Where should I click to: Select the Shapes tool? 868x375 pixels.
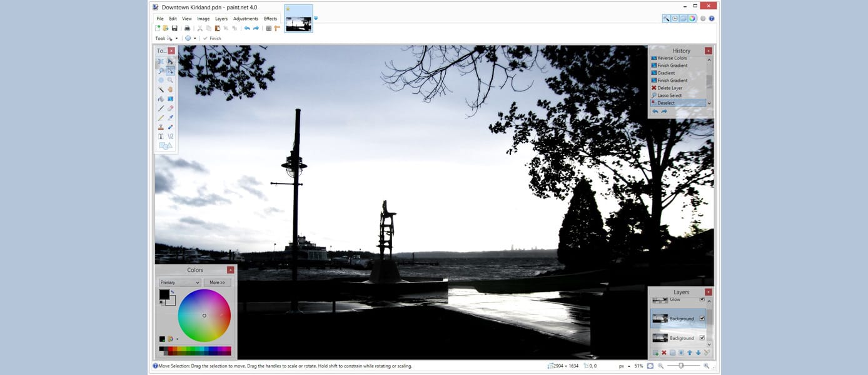(166, 146)
